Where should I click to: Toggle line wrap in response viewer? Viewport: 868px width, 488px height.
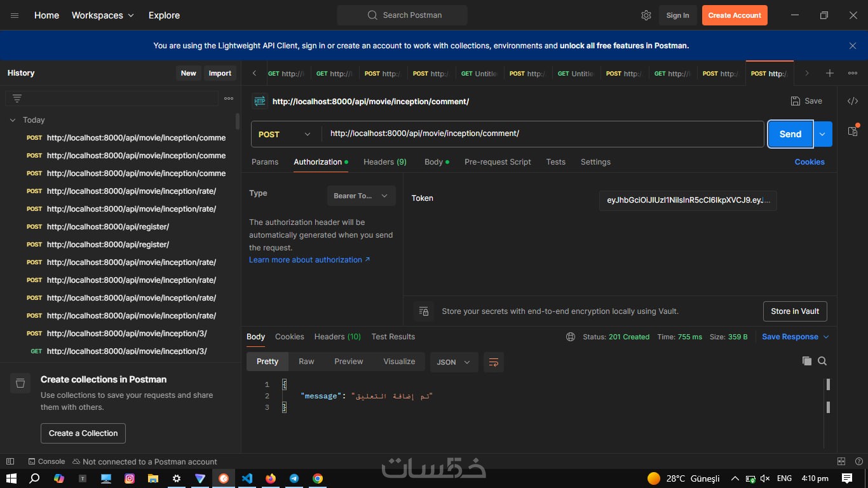click(x=494, y=362)
